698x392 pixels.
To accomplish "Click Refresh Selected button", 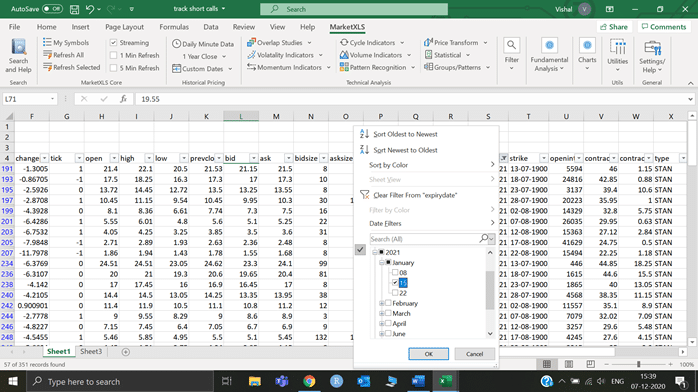I will pos(71,67).
